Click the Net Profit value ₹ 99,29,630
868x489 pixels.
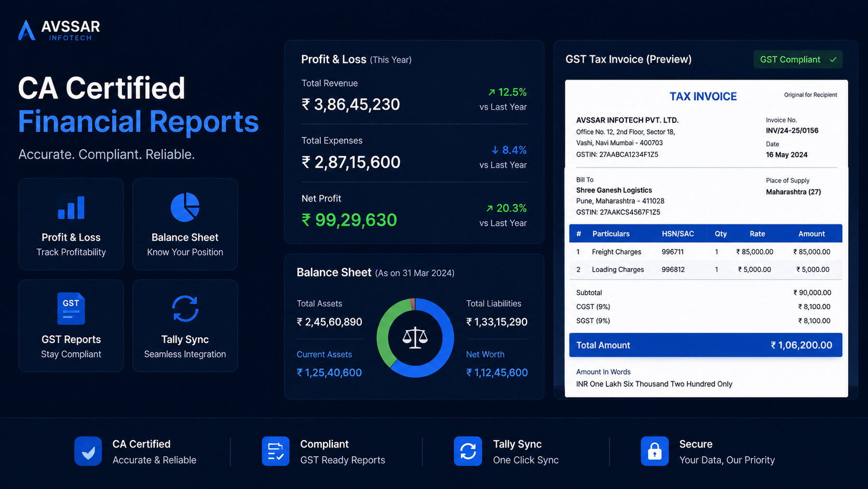(349, 220)
